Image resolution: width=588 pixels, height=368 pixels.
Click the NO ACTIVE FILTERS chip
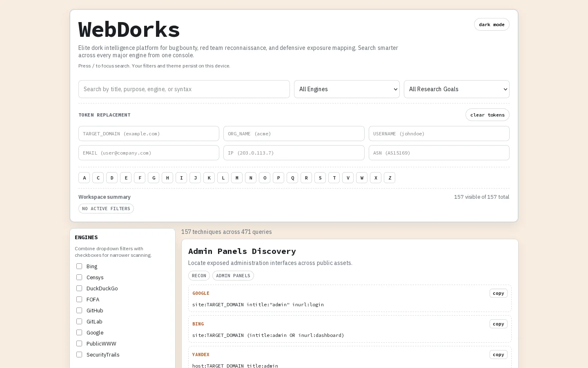106,209
